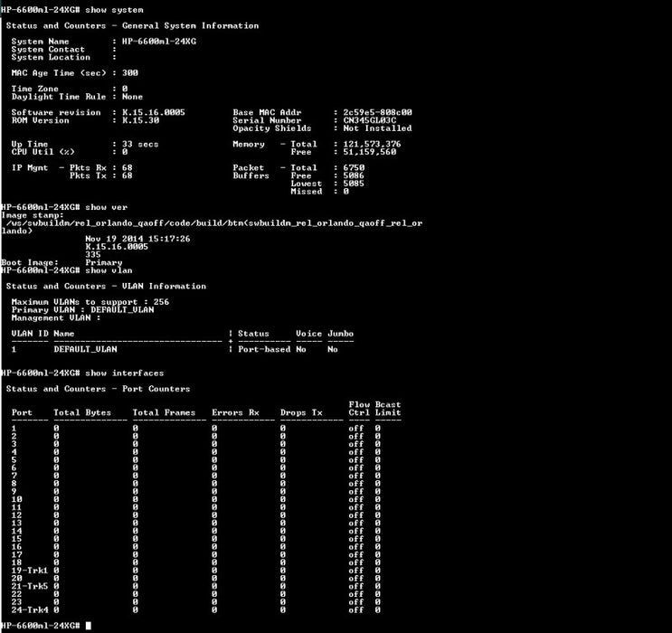Click Memory Free value 51,159,560

[x=369, y=152]
